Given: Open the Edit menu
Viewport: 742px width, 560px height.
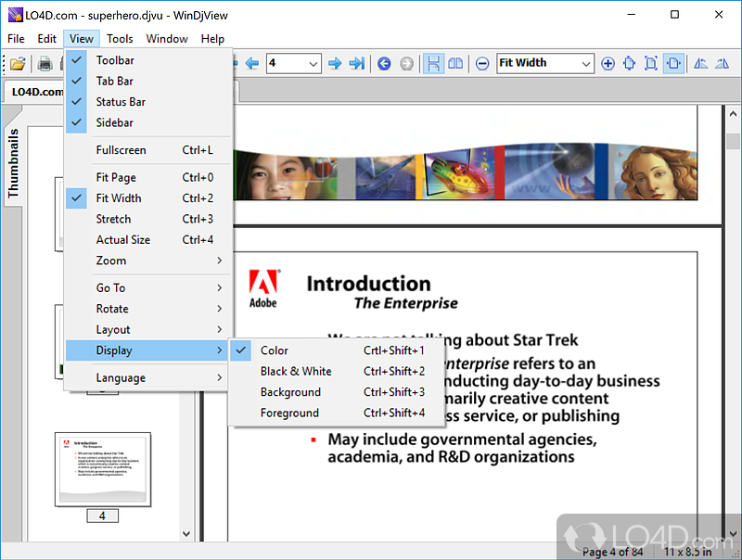Looking at the screenshot, I should [x=47, y=39].
